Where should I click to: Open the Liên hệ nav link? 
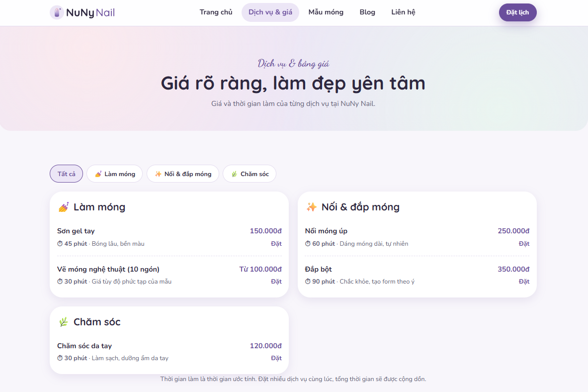point(403,12)
